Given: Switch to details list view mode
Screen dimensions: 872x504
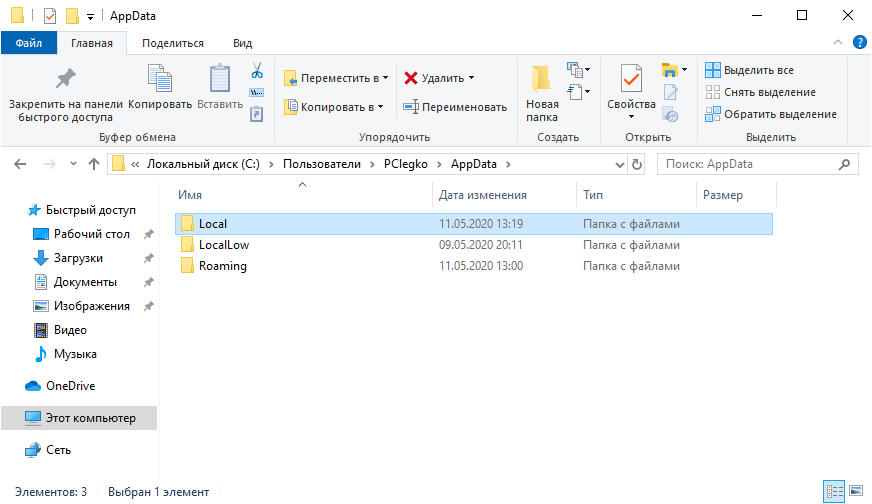Looking at the screenshot, I should click(x=834, y=492).
